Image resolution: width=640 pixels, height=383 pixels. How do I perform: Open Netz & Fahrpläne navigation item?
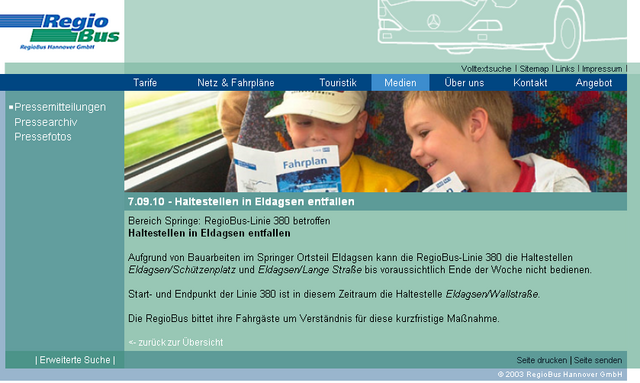click(x=236, y=83)
